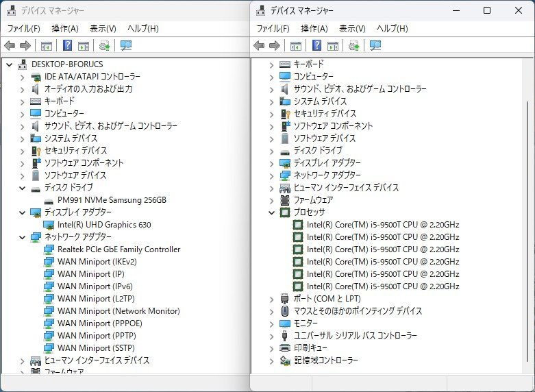Screen dimensions: 535x392
Task: Click the ディスク ドライブ icon in left window
Action: tap(36, 188)
